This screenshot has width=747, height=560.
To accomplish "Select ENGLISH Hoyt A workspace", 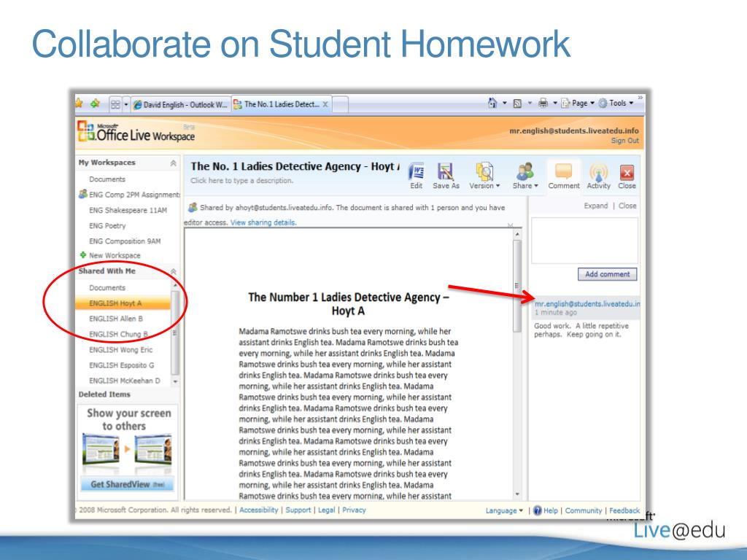I will (123, 303).
